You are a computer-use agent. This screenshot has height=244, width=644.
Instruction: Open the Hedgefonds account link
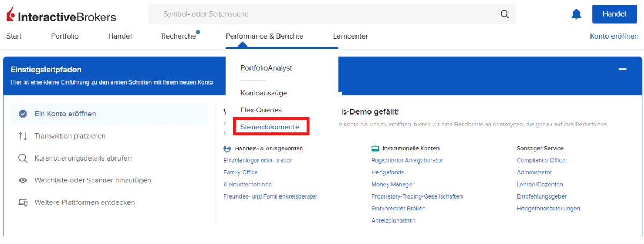coord(388,172)
